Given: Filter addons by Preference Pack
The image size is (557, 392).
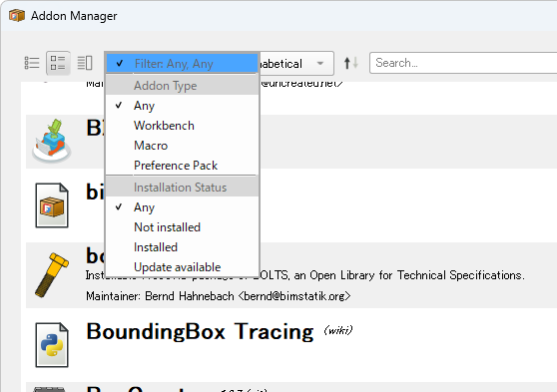Looking at the screenshot, I should [183, 166].
